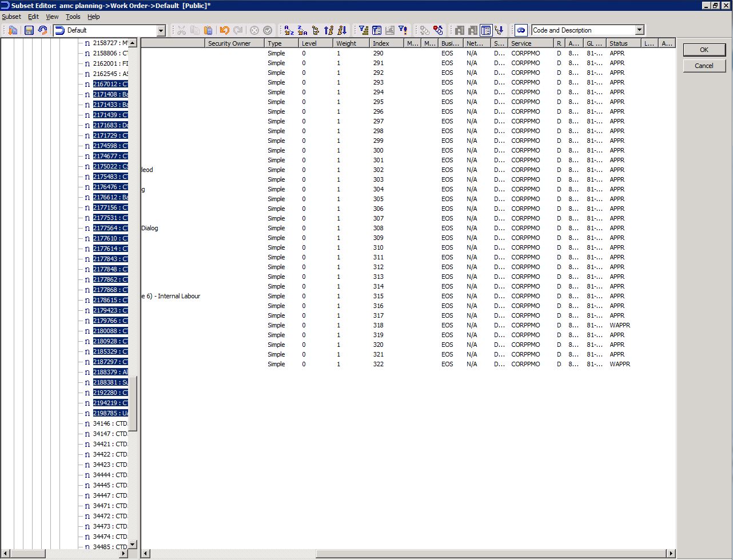733x560 pixels.
Task: Click properties grid scroll right arrow
Action: click(671, 553)
